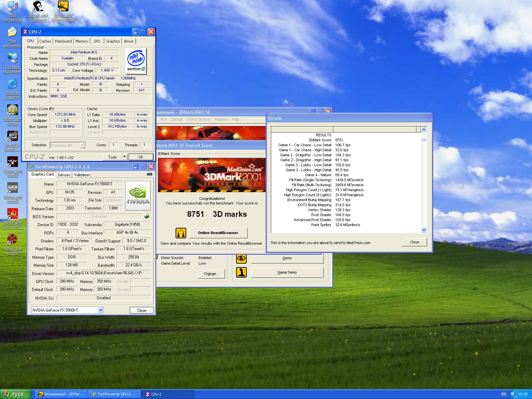The image size is (532, 399).
Task: Open the Run menu in 3DMark2001
Action: [x=164, y=119]
